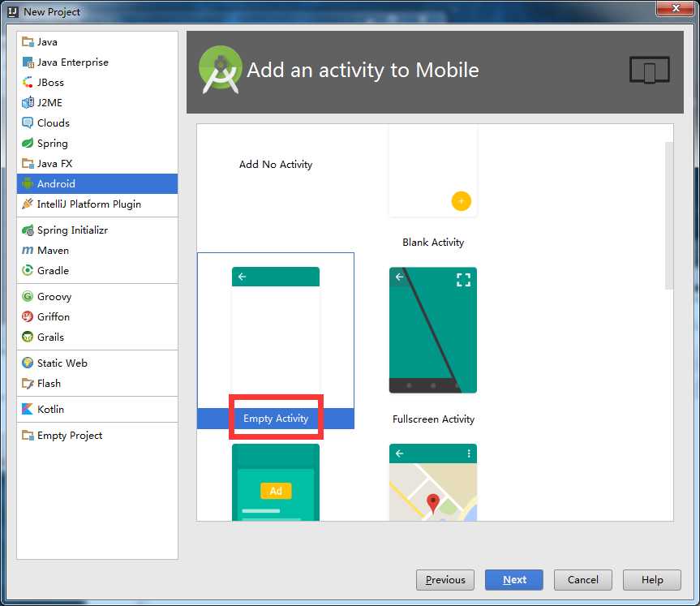Click the Groovy icon
700x606 pixels.
[28, 297]
